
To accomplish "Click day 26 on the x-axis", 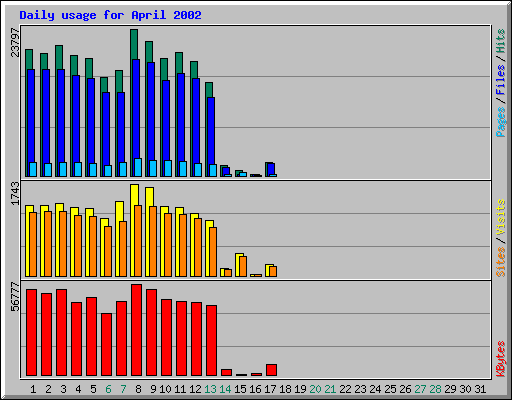I will pos(405,389).
